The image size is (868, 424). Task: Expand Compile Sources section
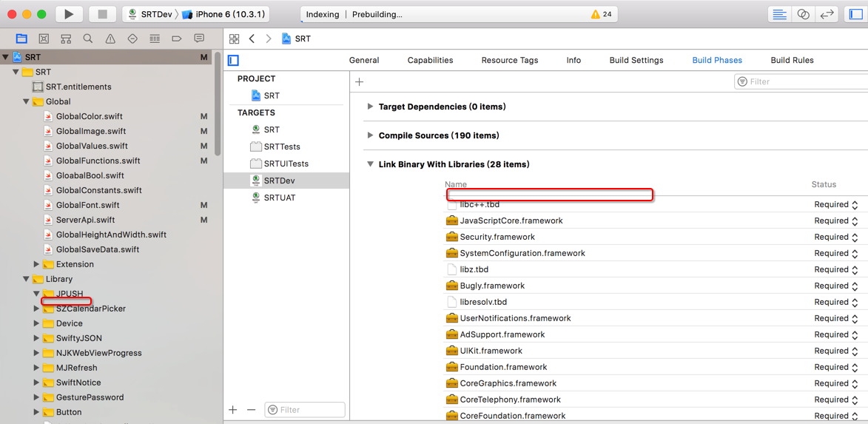click(370, 135)
